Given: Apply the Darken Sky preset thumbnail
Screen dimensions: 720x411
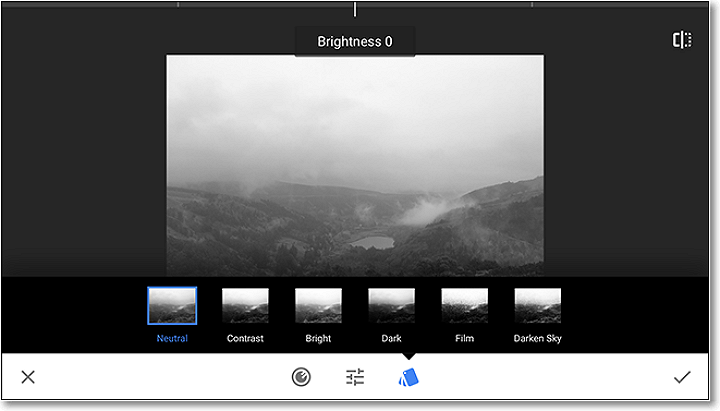Looking at the screenshot, I should 538,305.
